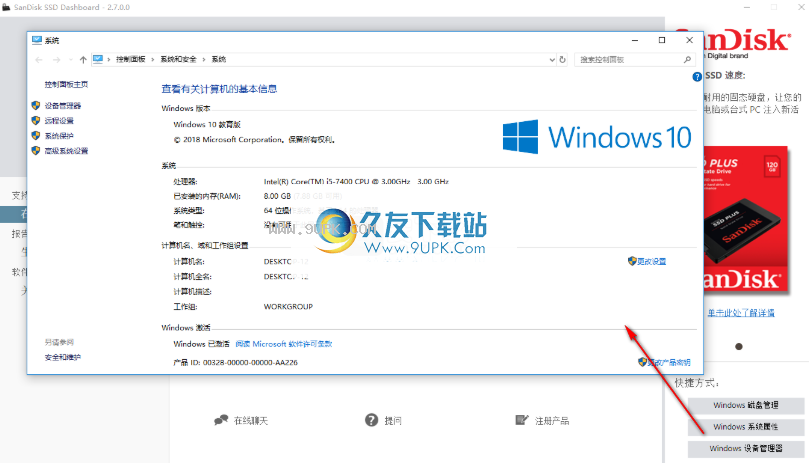Click processor info i5-7400 text

click(x=356, y=182)
